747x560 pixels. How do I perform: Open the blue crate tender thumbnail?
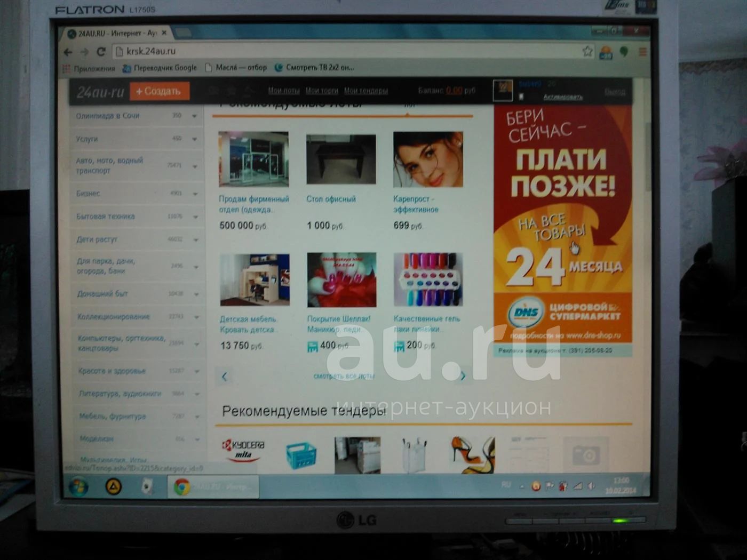pos(300,455)
